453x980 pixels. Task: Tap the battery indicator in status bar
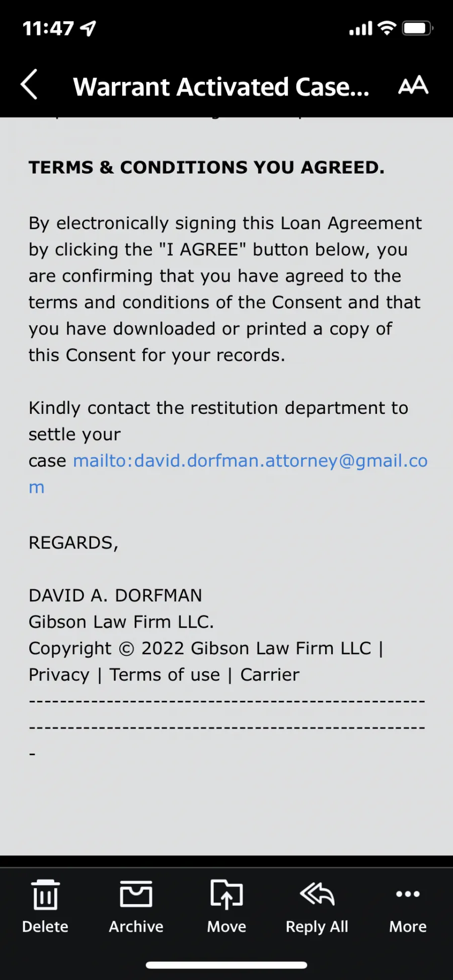tap(418, 28)
